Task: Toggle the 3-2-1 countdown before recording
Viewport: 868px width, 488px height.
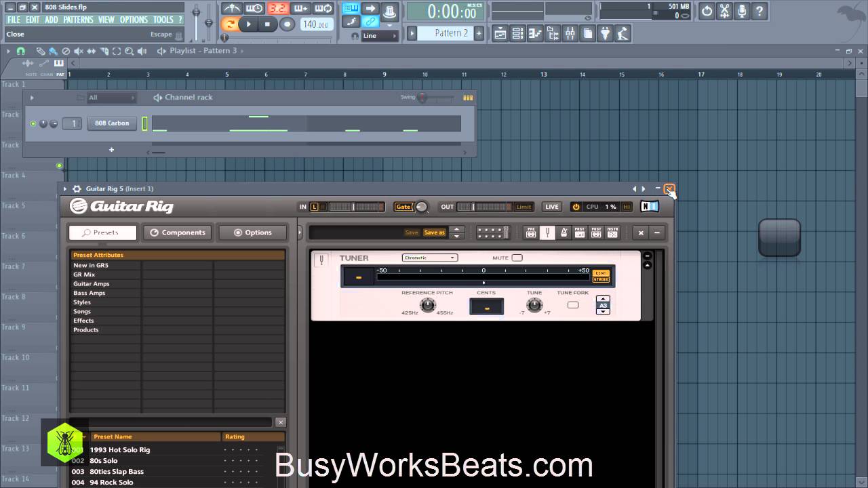Action: tap(277, 8)
